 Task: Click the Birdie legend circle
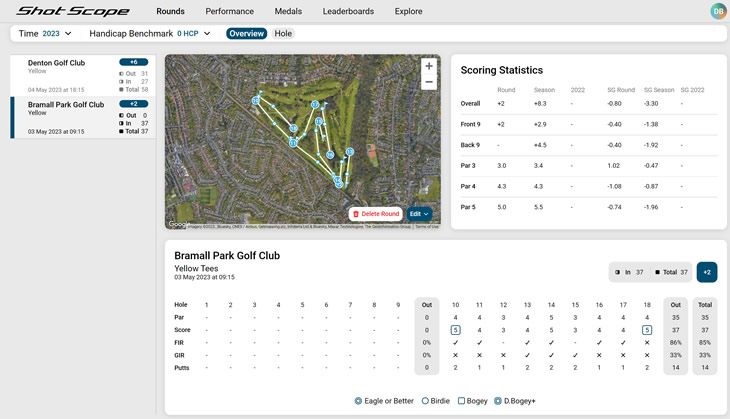click(x=425, y=401)
